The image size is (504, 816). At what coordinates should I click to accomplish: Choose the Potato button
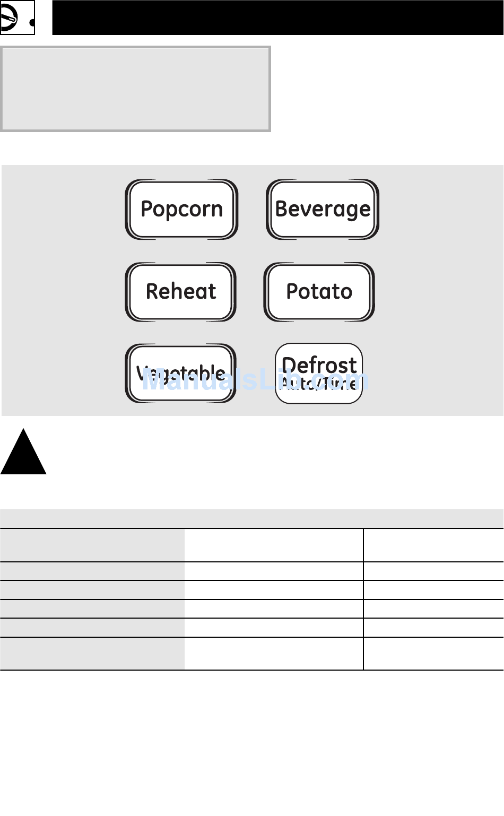point(319,292)
